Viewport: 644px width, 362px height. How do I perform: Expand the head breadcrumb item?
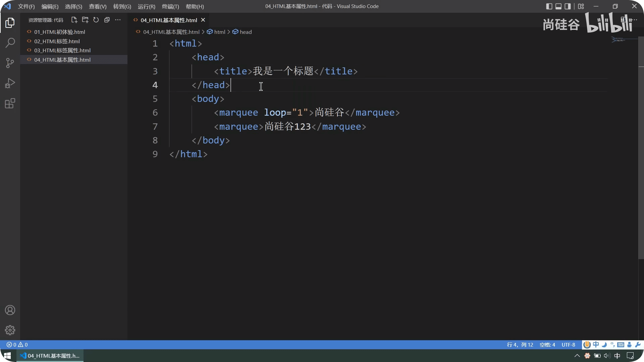pos(246,32)
